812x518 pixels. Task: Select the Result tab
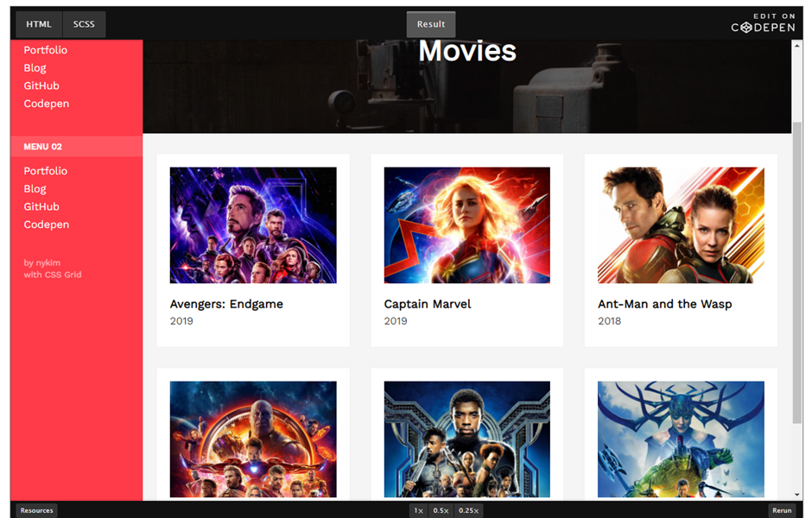coord(431,24)
